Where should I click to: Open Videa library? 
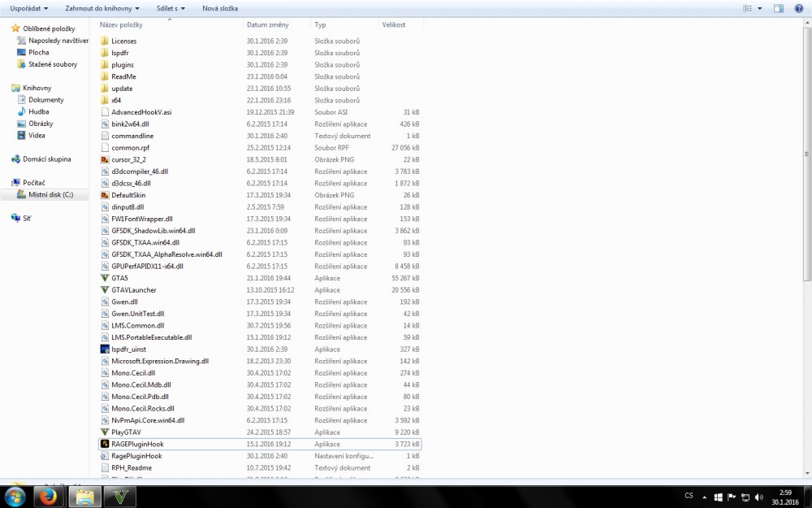[x=37, y=136]
